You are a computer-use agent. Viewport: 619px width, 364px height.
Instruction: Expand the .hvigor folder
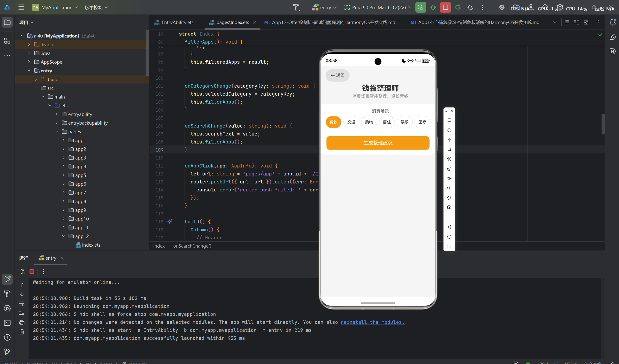tap(29, 45)
